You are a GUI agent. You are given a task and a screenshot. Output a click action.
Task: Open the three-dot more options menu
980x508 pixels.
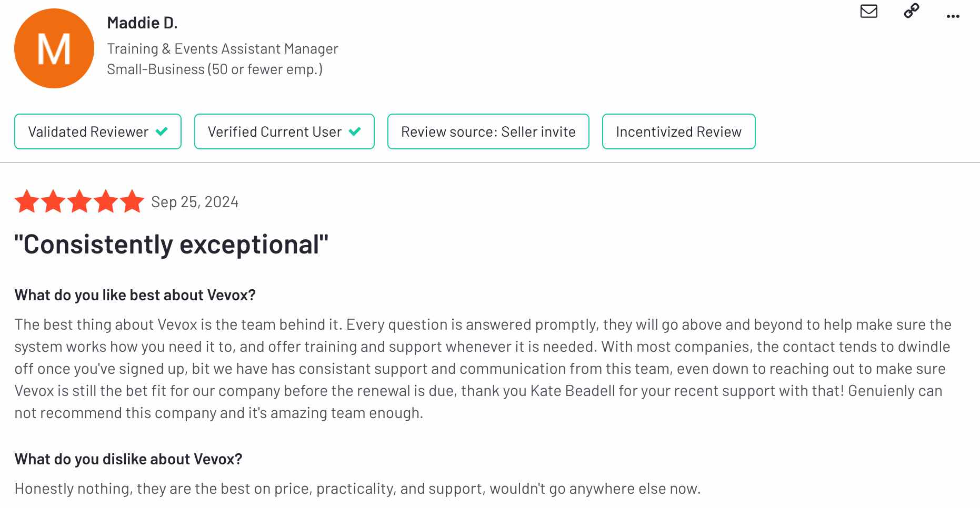coord(953,16)
